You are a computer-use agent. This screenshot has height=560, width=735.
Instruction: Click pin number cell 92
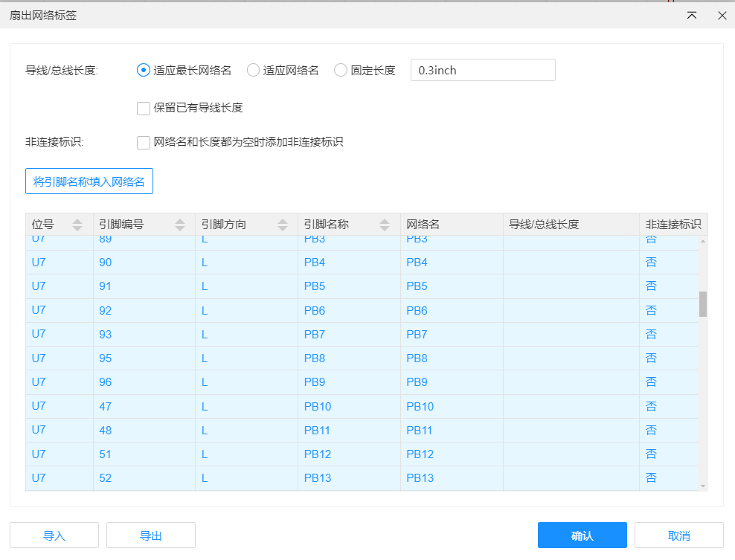144,311
